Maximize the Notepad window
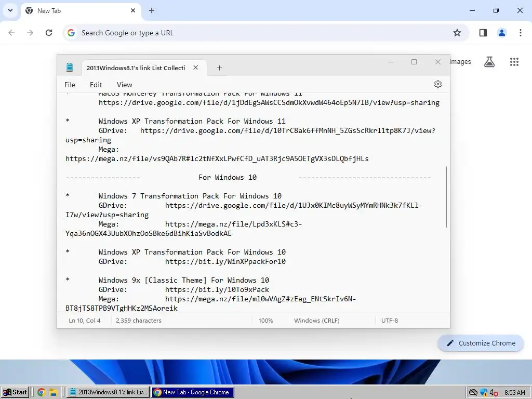The image size is (532, 399). coord(414,62)
